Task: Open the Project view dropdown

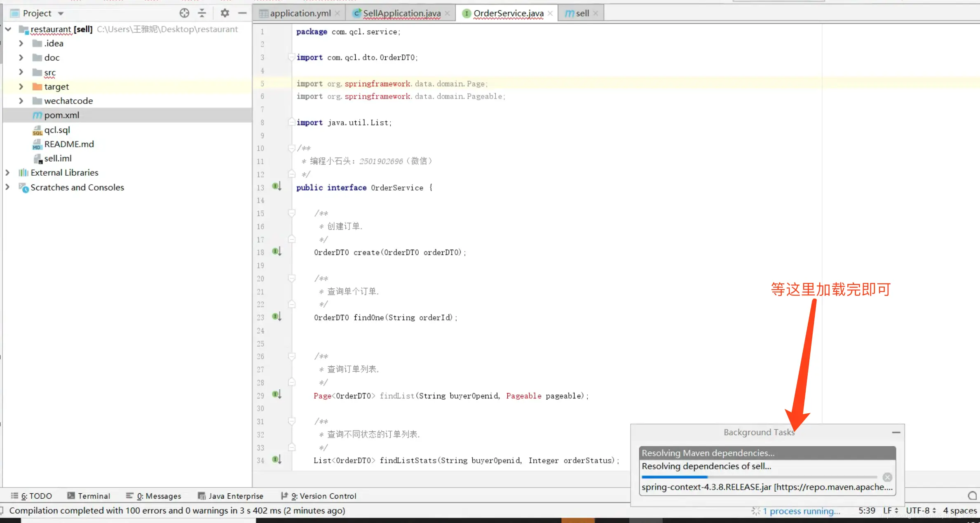Action: 61,13
